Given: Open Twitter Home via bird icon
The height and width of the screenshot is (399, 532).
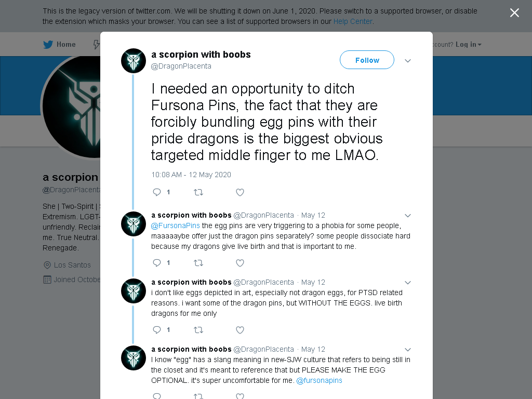Looking at the screenshot, I should point(48,45).
